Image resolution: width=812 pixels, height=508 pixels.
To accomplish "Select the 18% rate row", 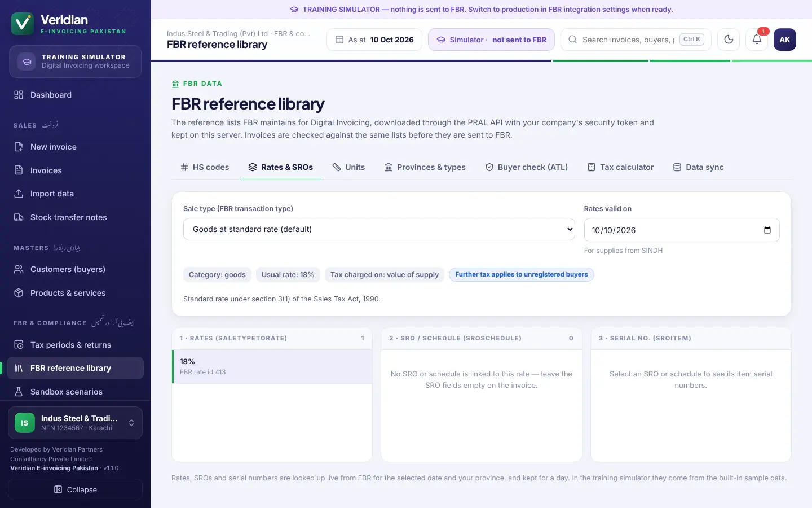I will click(x=272, y=366).
